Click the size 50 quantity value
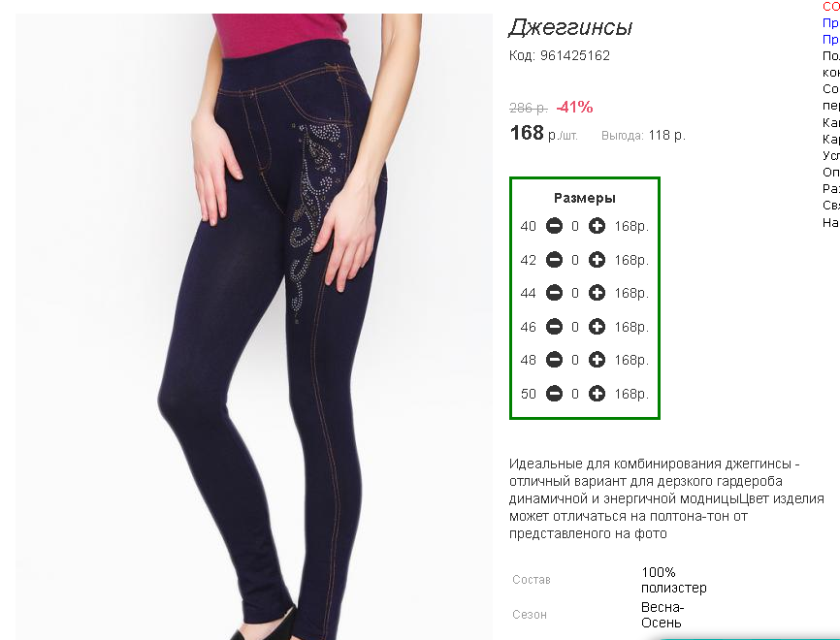The width and height of the screenshot is (840, 640). tap(575, 394)
